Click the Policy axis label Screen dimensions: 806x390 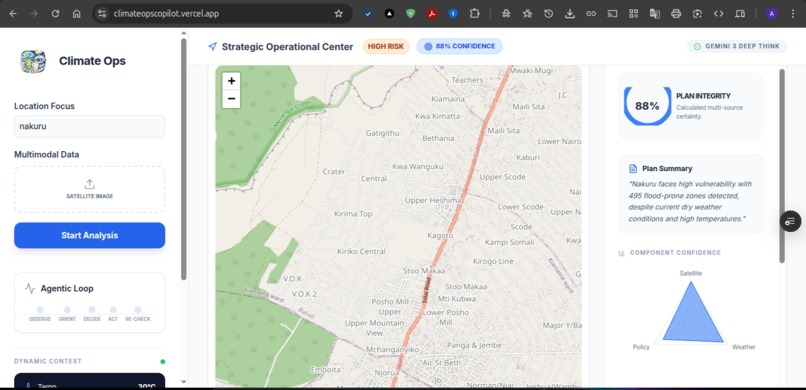pyautogui.click(x=641, y=347)
